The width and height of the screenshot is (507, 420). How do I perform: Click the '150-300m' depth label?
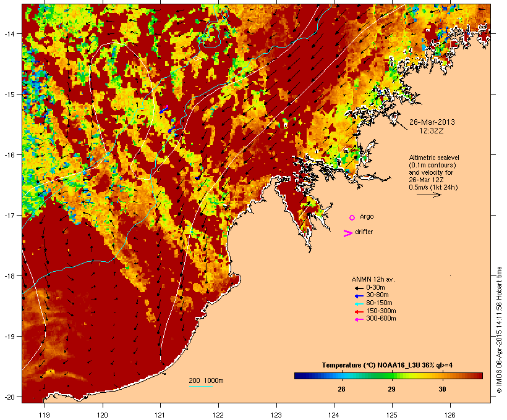tap(381, 311)
